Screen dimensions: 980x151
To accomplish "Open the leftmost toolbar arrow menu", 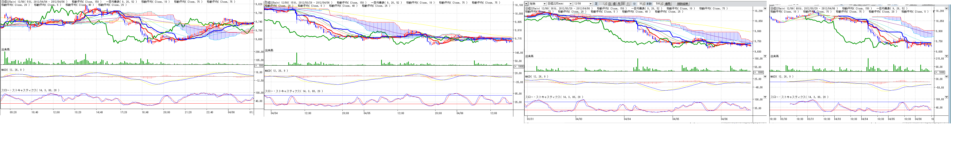I will 526,4.
